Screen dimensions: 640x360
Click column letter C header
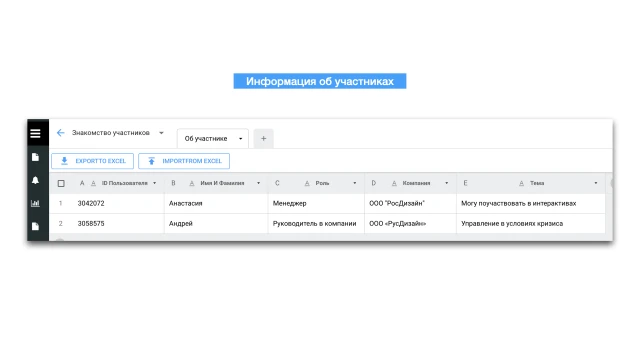pyautogui.click(x=277, y=183)
